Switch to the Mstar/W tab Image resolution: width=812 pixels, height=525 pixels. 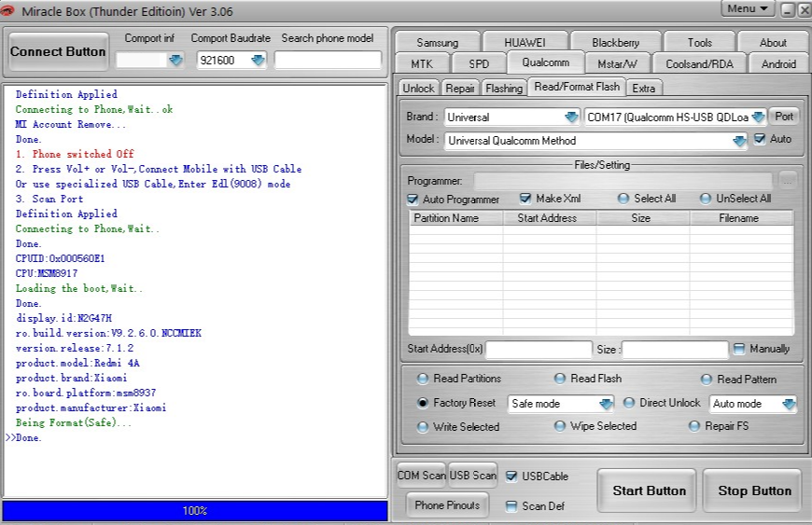pos(617,64)
